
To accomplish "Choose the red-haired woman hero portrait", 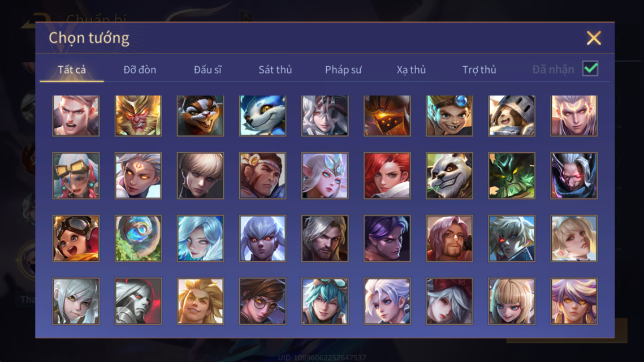I will pos(387,175).
